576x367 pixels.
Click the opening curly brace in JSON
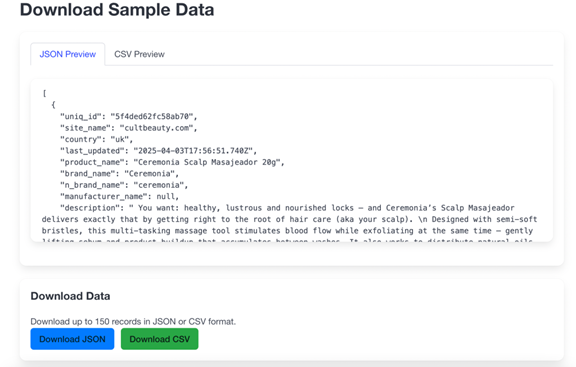pos(53,105)
